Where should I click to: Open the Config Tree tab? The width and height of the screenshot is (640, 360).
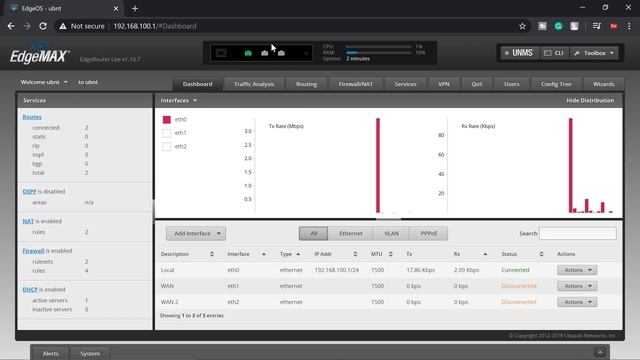click(x=556, y=84)
